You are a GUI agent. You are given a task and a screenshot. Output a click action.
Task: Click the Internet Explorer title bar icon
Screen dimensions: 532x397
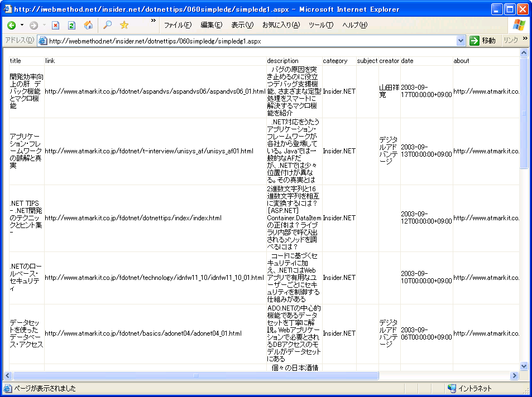click(x=7, y=9)
